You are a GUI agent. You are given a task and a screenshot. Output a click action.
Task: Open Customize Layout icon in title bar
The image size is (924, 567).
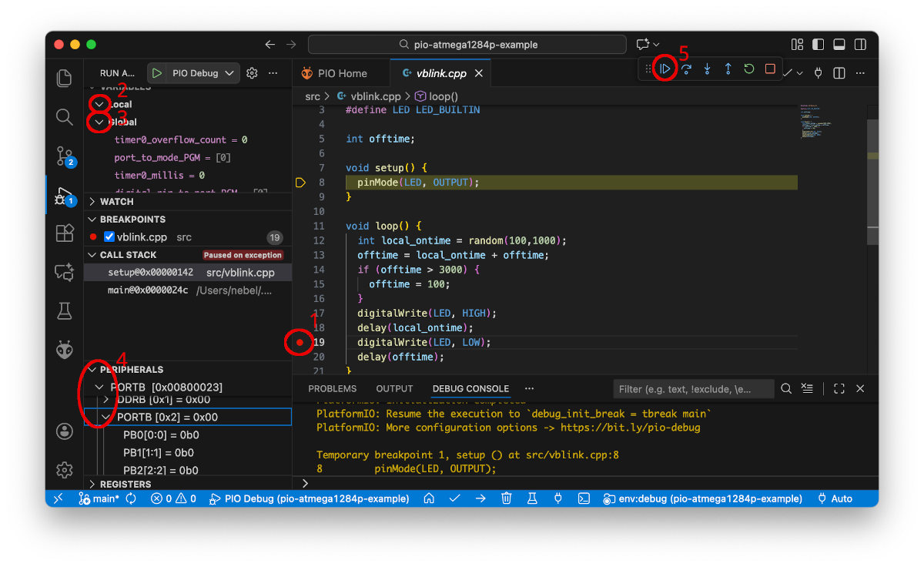798,45
